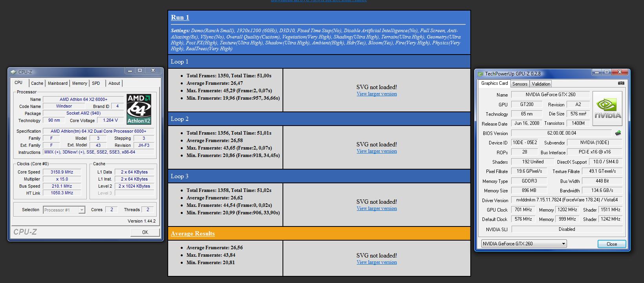644x283 pixels.
Task: Click the Close button in GPU-Z
Action: (x=612, y=244)
